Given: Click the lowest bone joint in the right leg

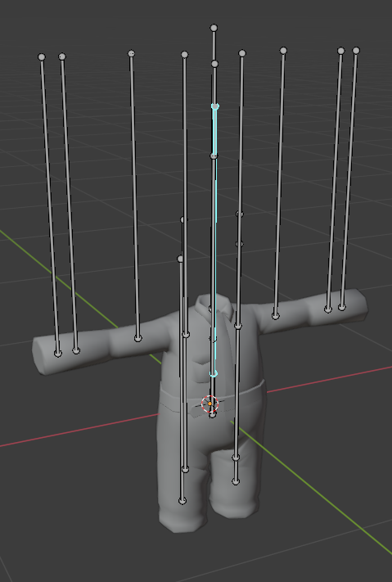Looking at the screenshot, I should [x=236, y=481].
